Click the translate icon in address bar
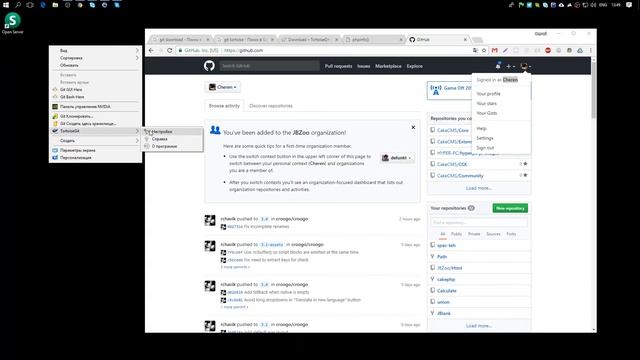The width and height of the screenshot is (640, 360). [475, 50]
